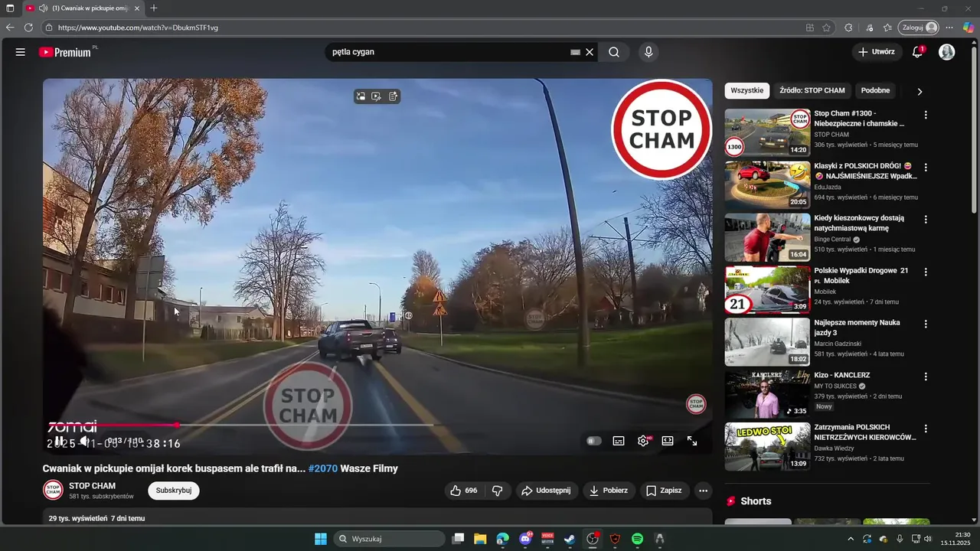Save video with Zapisz

(664, 491)
